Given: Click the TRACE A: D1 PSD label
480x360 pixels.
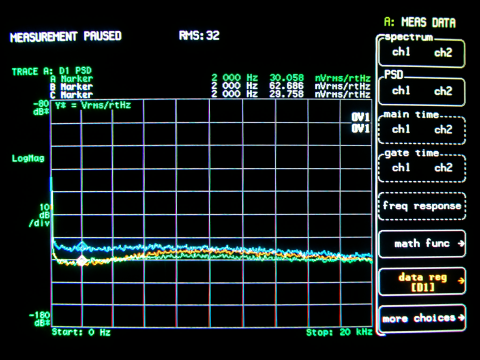Looking at the screenshot, I should click(52, 71).
